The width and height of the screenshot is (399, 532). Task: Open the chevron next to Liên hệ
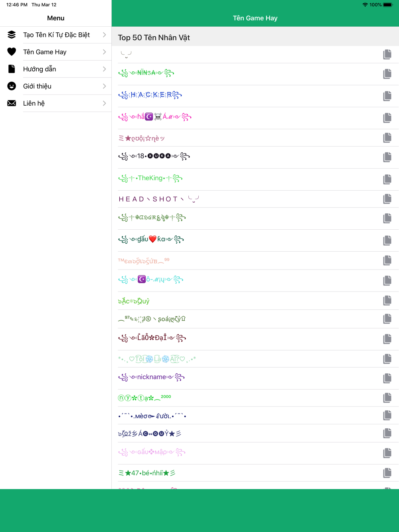tap(104, 103)
